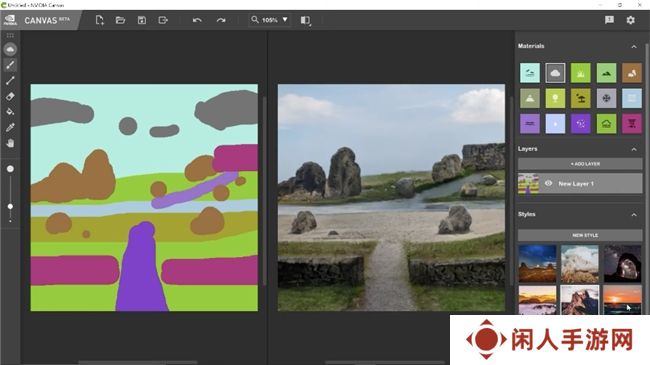Pick the light green Hill material

coord(606,73)
